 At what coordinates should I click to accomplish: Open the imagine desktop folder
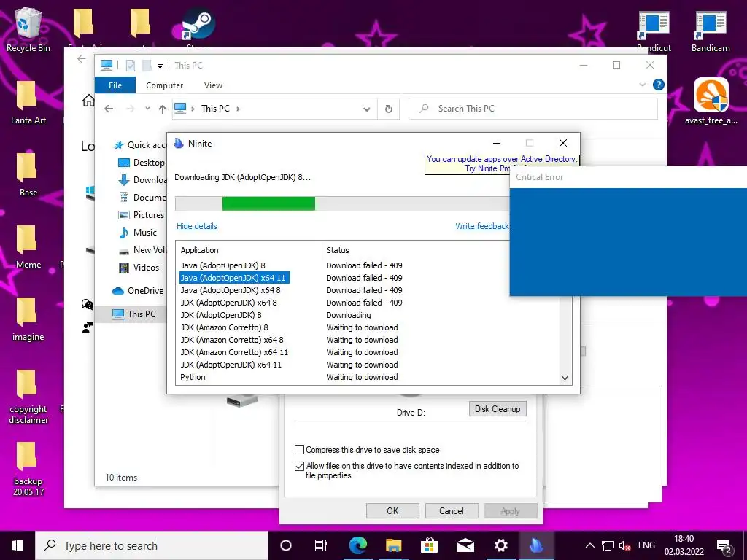point(28,319)
